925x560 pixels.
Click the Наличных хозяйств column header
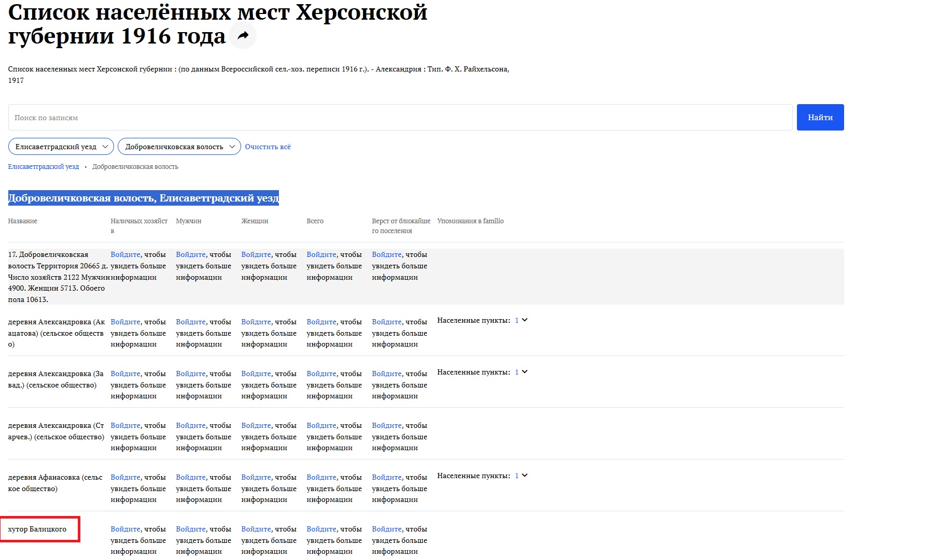pos(139,226)
